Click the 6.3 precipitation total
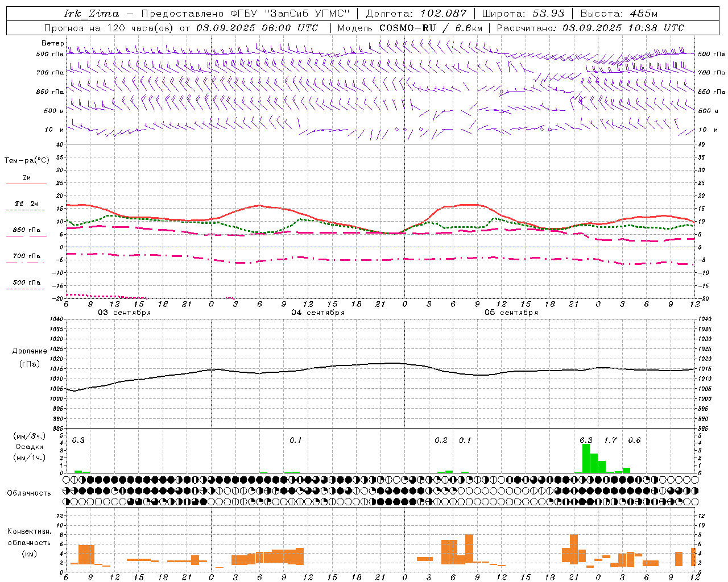Screen dimensions: 728x582 (x=586, y=440)
